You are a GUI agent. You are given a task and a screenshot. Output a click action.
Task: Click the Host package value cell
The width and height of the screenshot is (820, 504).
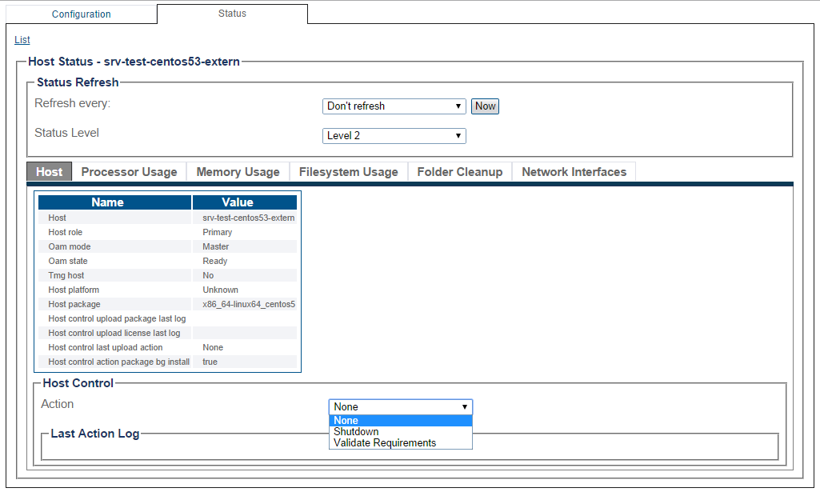coord(248,304)
